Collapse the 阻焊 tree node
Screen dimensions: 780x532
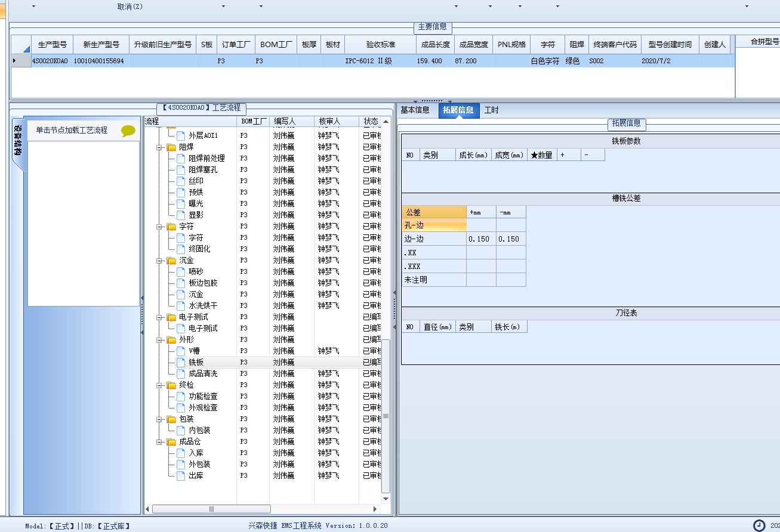click(x=160, y=147)
